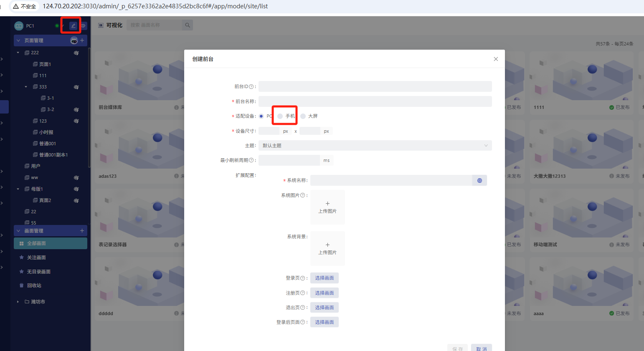This screenshot has width=644, height=351.
Task: Click the plus icon in 页面管理 header
Action: (82, 40)
